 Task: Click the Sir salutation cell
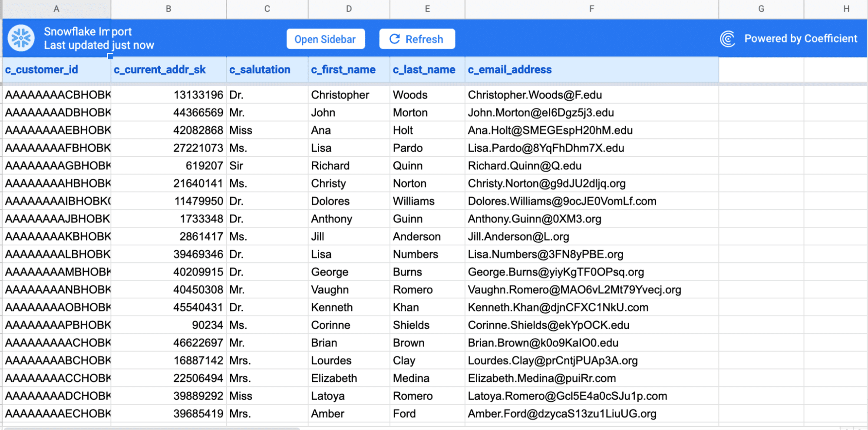tap(267, 166)
